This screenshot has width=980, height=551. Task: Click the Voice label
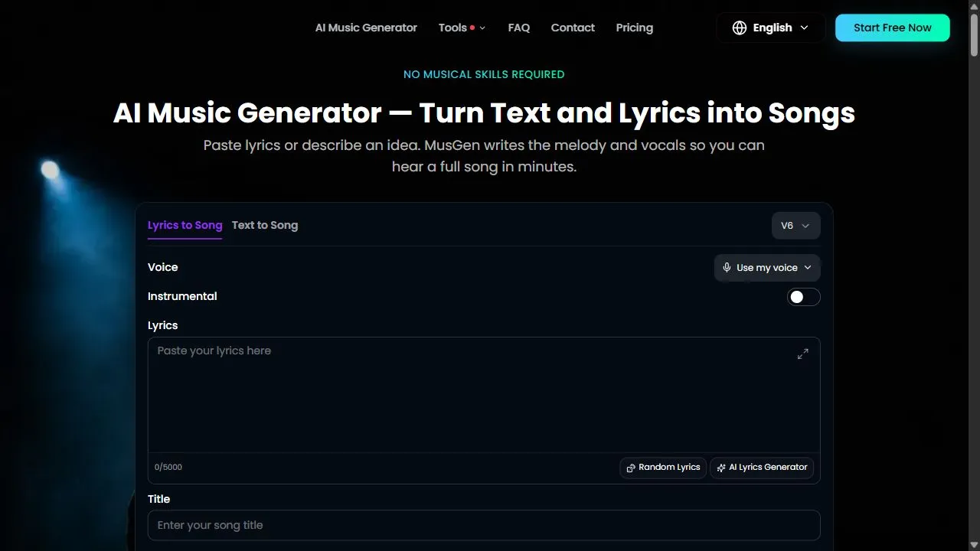(163, 267)
